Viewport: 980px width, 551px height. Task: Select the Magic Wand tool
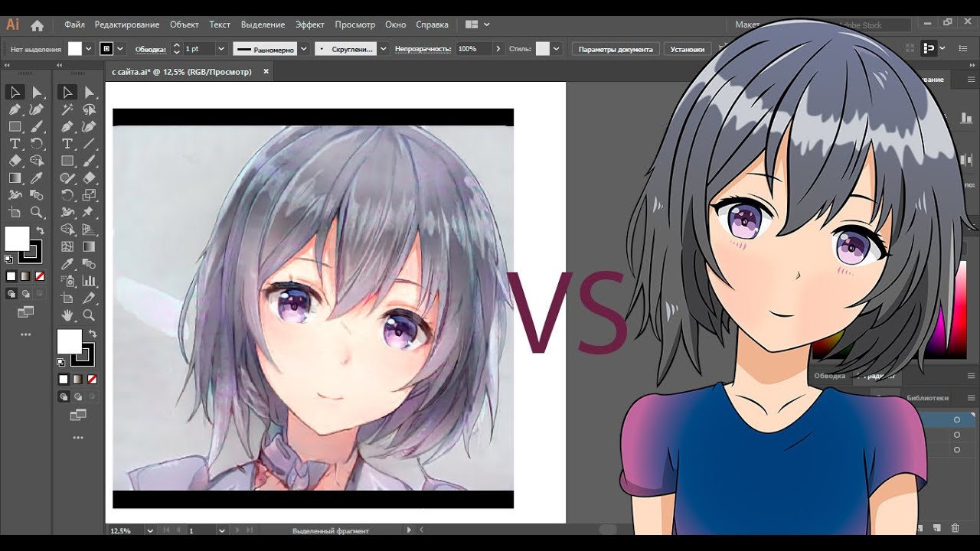click(67, 109)
